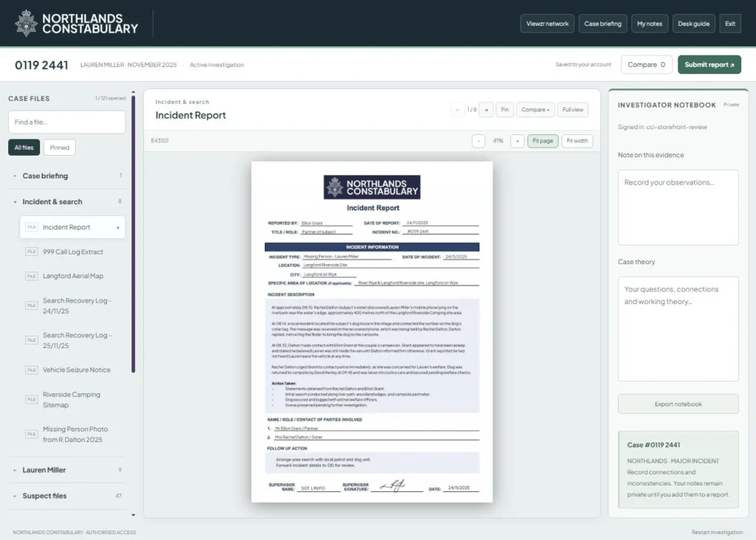
Task: Click the file icon beside Missing Person Photo
Action: tap(31, 434)
